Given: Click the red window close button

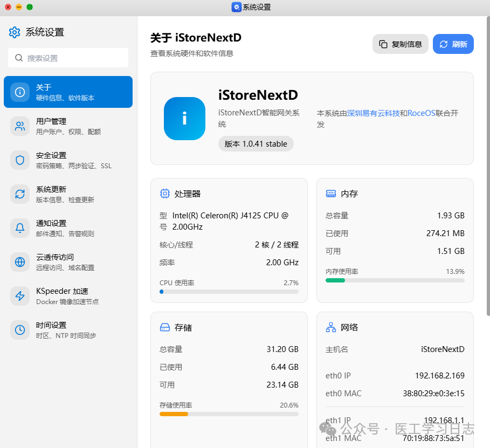Looking at the screenshot, I should pos(8,7).
